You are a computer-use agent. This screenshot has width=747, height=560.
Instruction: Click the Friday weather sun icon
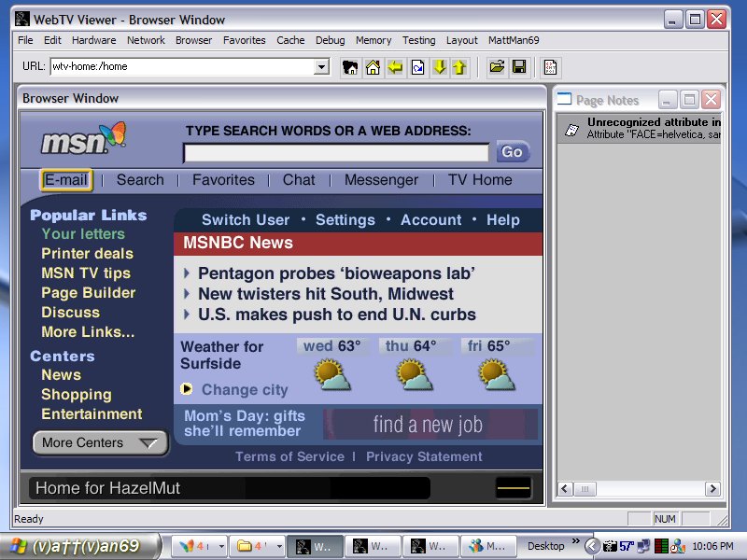pos(497,375)
